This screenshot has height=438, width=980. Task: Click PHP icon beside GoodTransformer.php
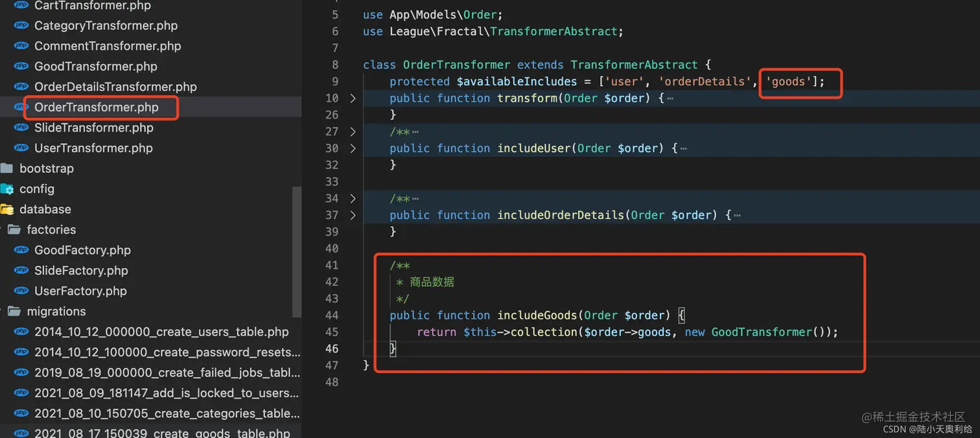21,66
